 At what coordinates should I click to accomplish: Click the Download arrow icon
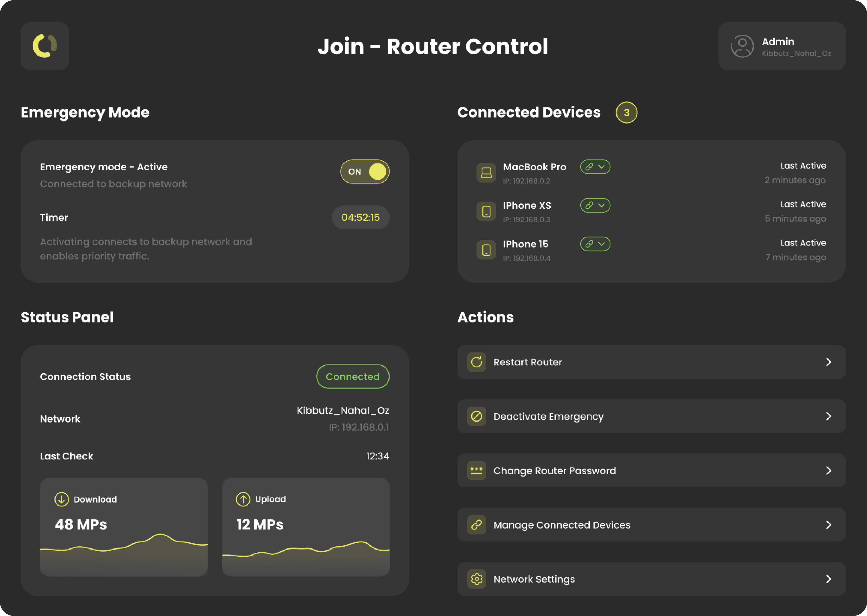coord(61,499)
